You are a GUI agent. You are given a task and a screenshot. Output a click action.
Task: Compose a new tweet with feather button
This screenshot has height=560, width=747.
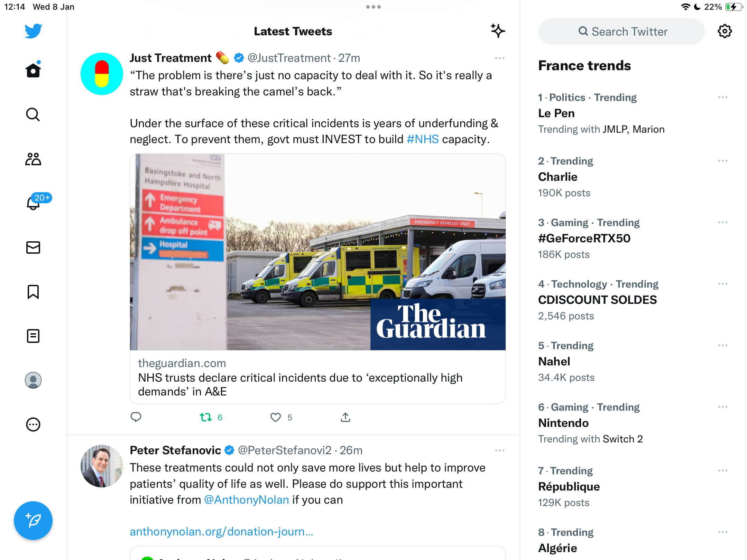click(33, 521)
